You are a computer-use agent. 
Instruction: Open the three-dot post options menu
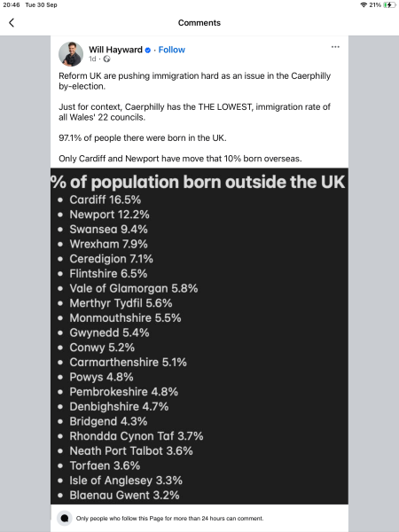click(335, 47)
